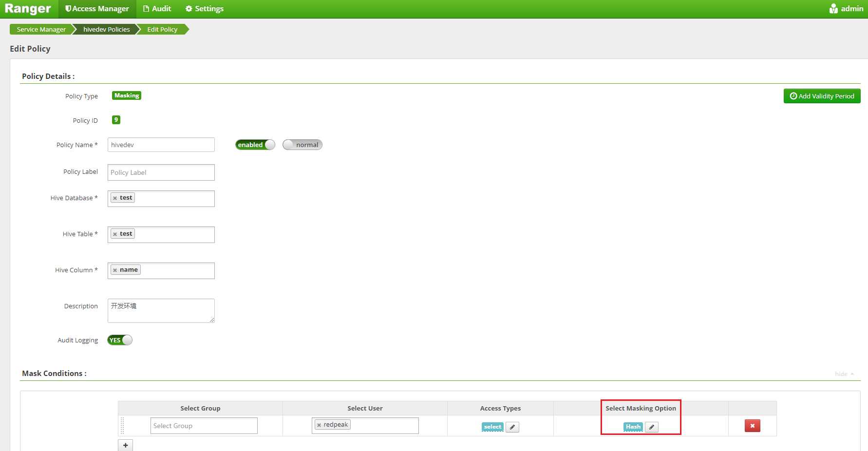The width and height of the screenshot is (868, 451).
Task: Remove redpeak user tag
Action: click(x=319, y=425)
